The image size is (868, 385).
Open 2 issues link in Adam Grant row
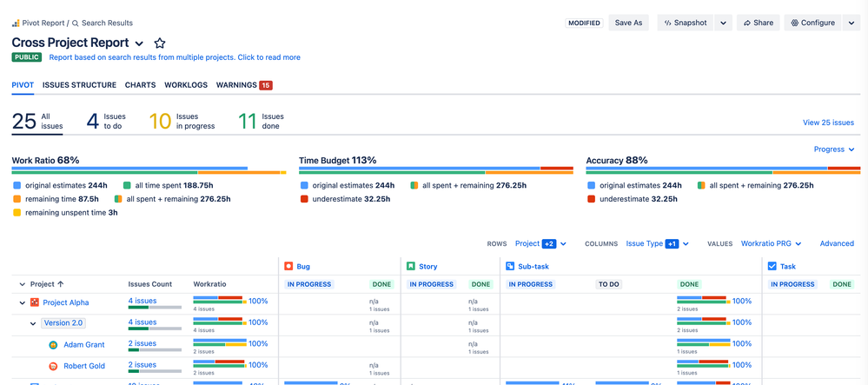coord(142,343)
